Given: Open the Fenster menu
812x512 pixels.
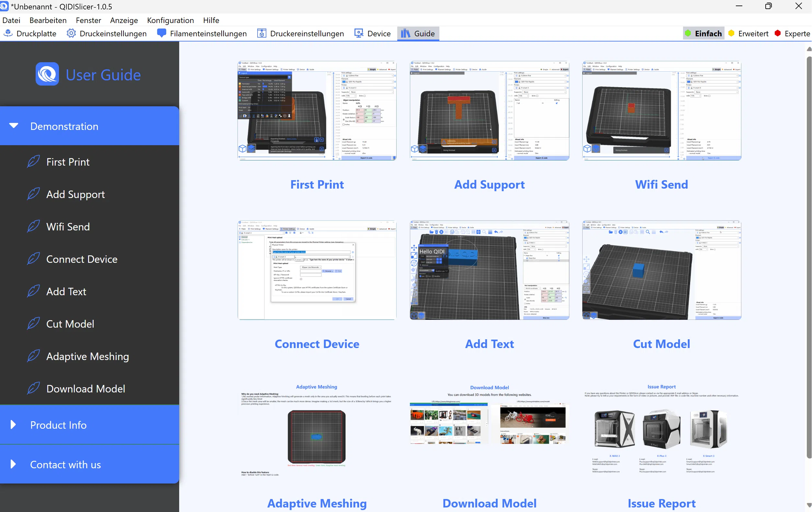Looking at the screenshot, I should (88, 20).
